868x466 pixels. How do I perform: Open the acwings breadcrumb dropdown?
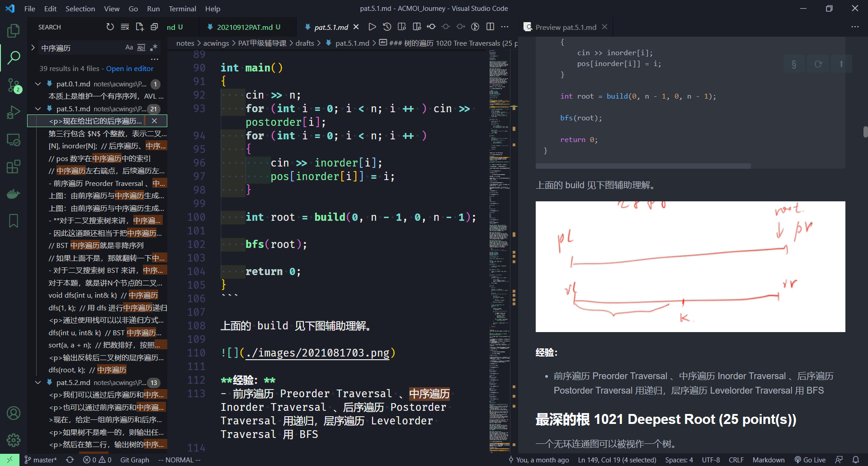pos(216,43)
